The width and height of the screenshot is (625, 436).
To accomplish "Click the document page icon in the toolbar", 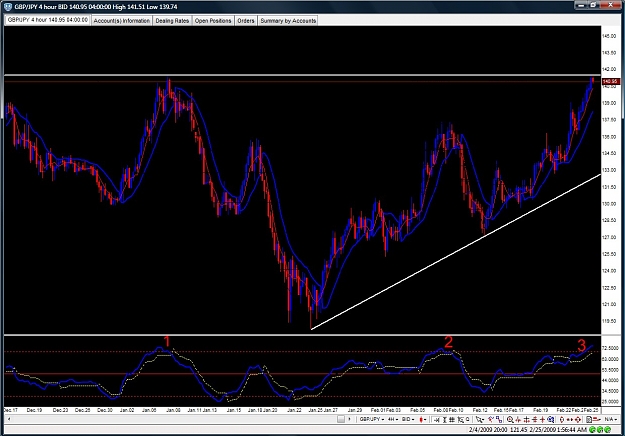I will pos(589,419).
